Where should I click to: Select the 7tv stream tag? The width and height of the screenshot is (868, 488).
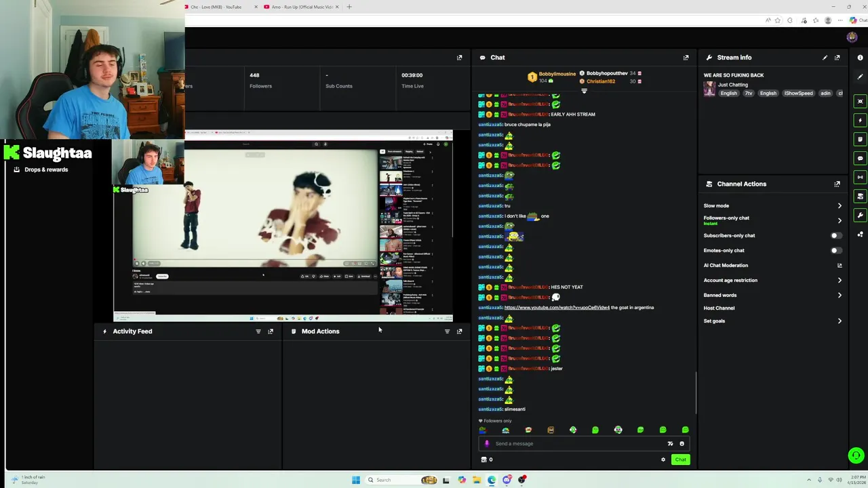click(x=749, y=94)
